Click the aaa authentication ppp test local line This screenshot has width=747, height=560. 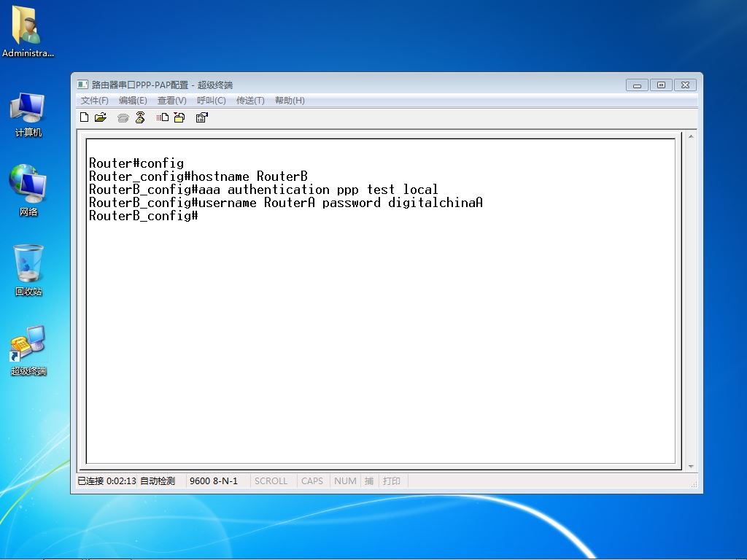(x=263, y=190)
